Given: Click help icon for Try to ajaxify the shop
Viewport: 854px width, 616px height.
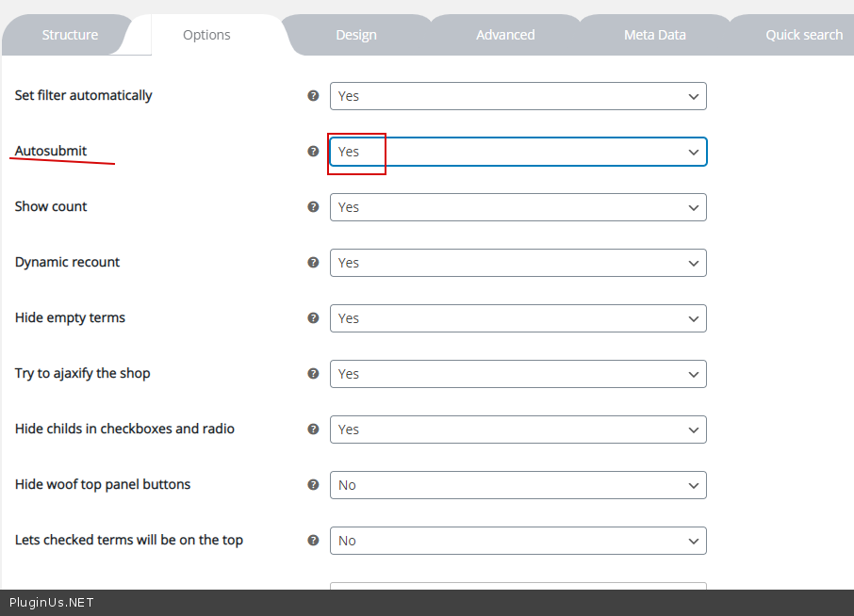Looking at the screenshot, I should click(313, 374).
